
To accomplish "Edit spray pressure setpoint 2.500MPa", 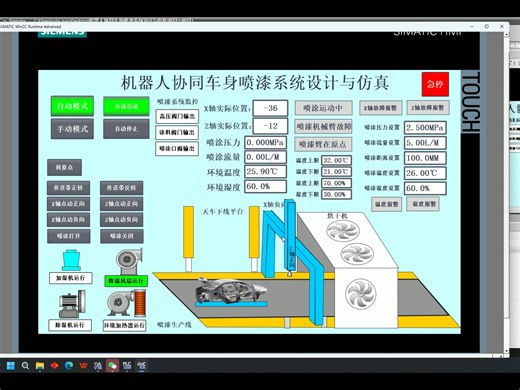I will click(425, 128).
